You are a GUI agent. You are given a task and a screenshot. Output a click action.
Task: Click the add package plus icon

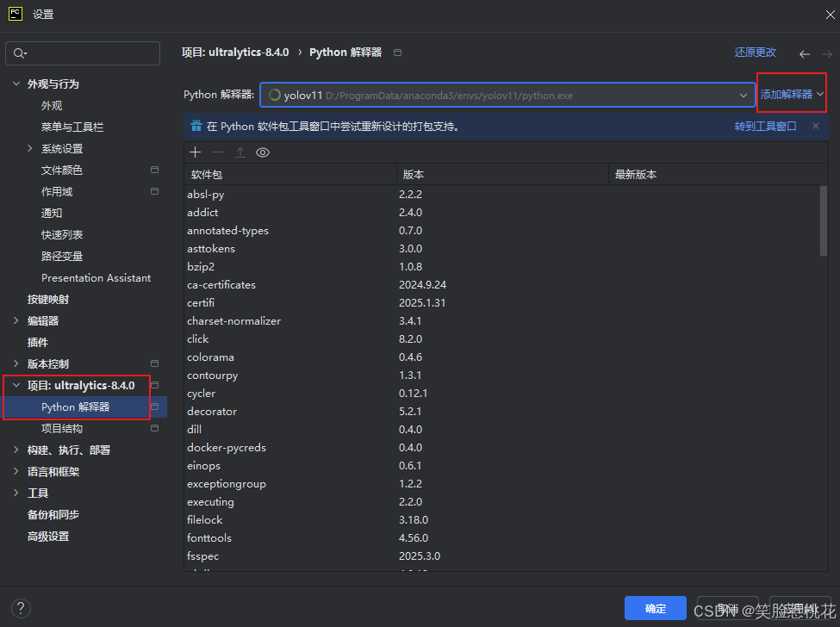[195, 152]
